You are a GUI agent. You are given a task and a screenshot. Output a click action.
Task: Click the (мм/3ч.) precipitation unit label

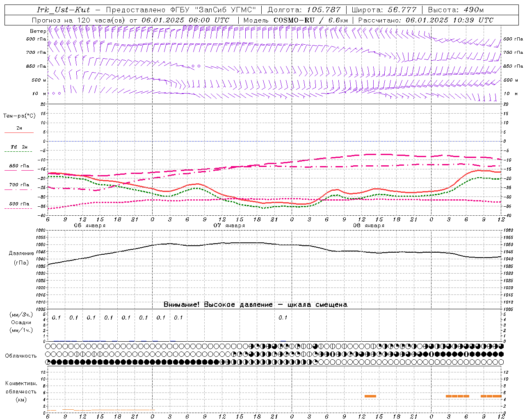pyautogui.click(x=21, y=315)
